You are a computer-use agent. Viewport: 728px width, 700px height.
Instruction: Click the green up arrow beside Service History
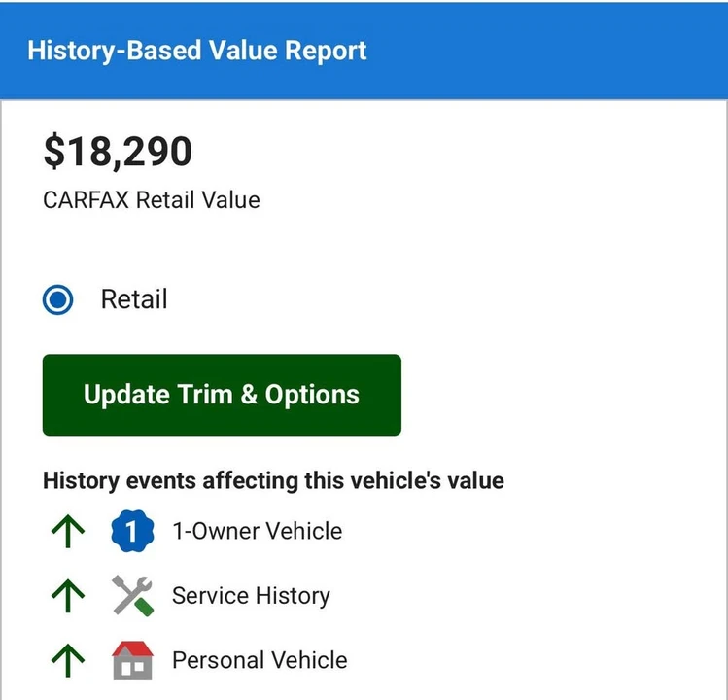(x=68, y=596)
